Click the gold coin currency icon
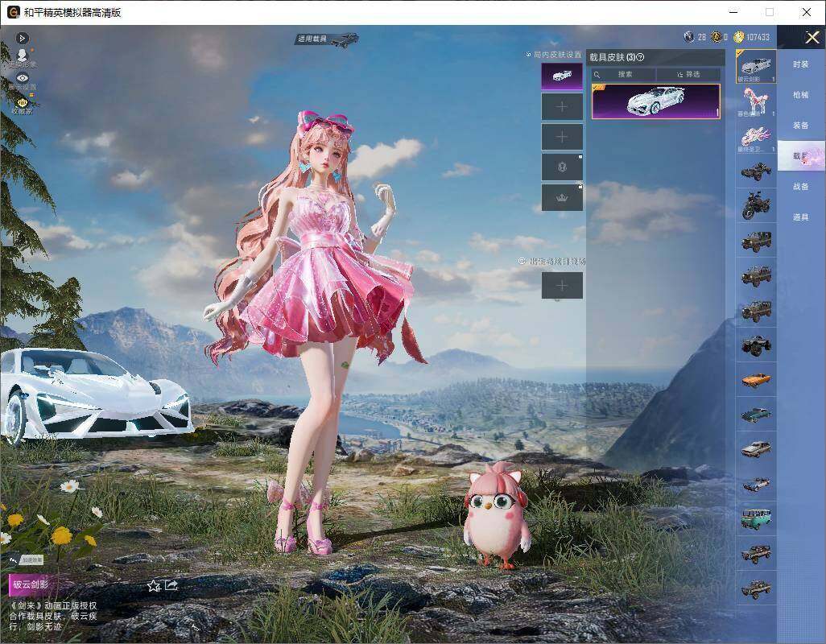The image size is (826, 644). click(x=738, y=37)
